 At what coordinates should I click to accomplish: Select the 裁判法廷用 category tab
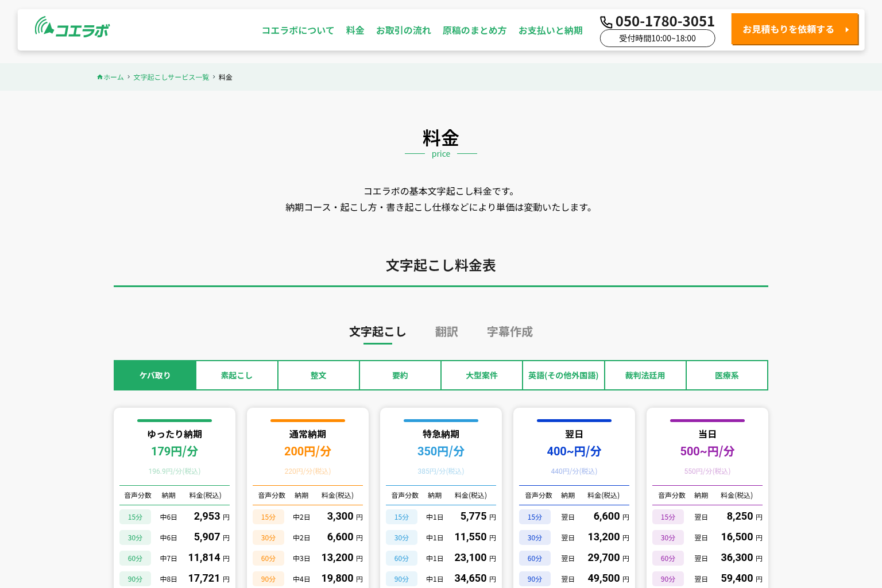tap(645, 376)
